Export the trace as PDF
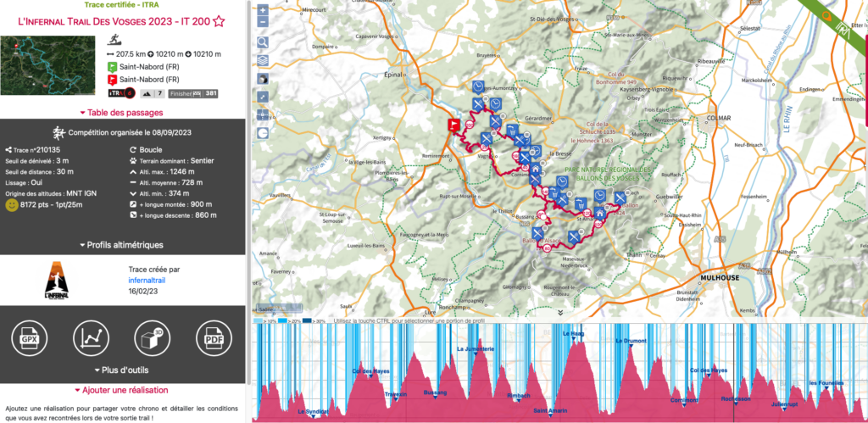The image size is (868, 423). pyautogui.click(x=214, y=338)
